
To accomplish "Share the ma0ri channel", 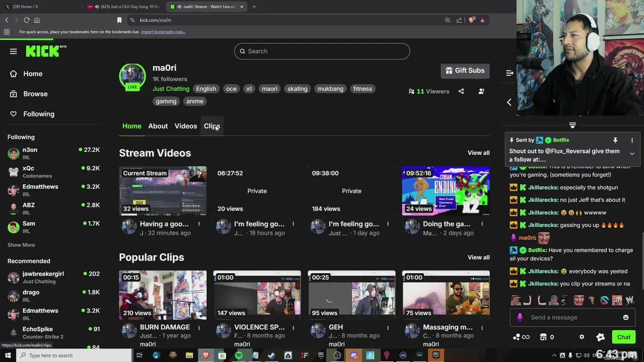I will coord(461,91).
